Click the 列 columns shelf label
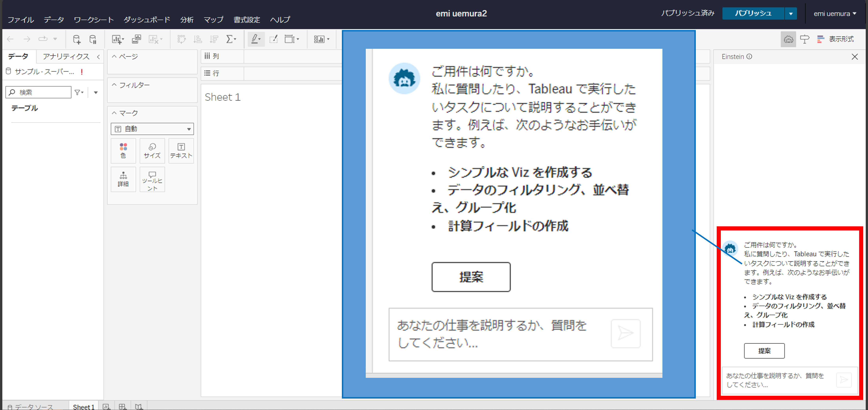868x410 pixels. click(x=212, y=56)
